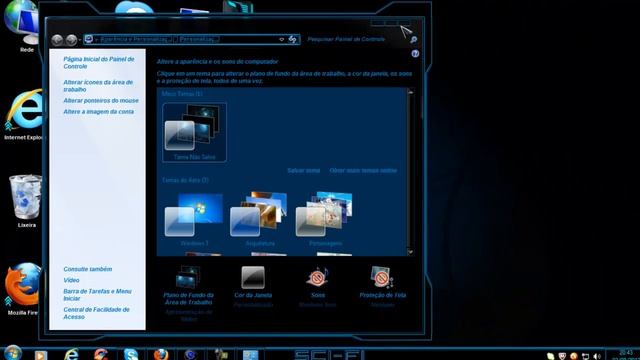The image size is (640, 360).
Task: Click the themes list scrollbar up arrow
Action: (410, 92)
